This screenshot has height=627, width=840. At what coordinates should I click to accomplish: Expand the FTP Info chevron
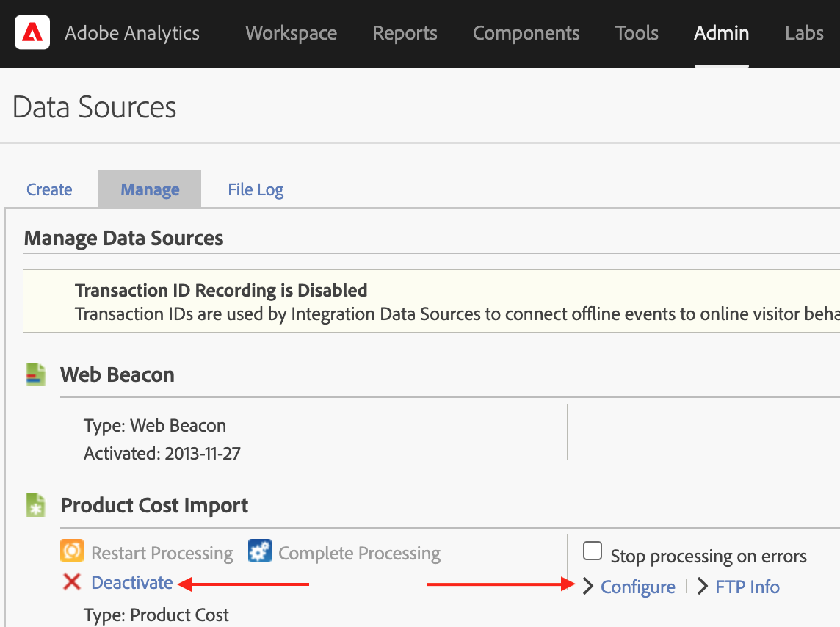(703, 587)
